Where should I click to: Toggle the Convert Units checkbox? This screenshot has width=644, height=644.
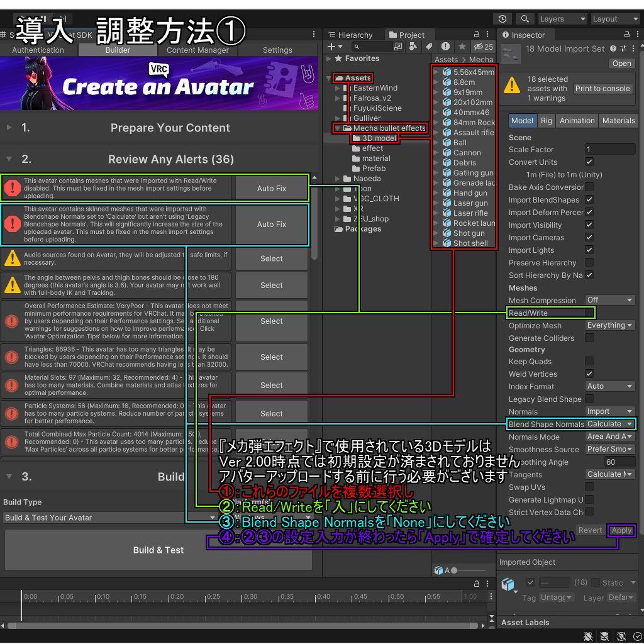click(590, 162)
